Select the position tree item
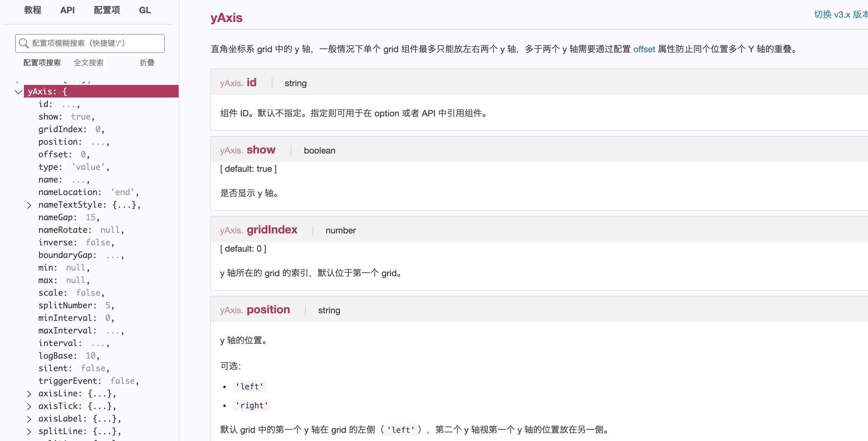This screenshot has height=441, width=868. [60, 142]
